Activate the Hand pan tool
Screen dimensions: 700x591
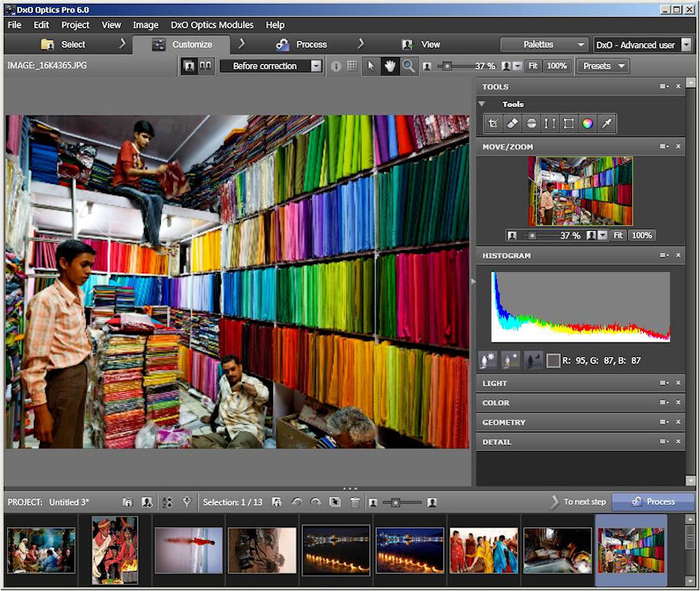click(390, 66)
